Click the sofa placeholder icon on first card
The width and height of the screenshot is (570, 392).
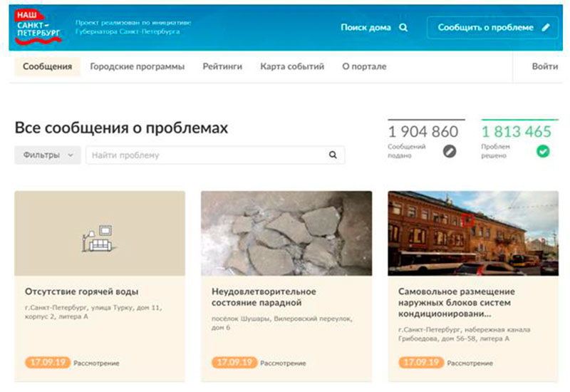tap(99, 238)
